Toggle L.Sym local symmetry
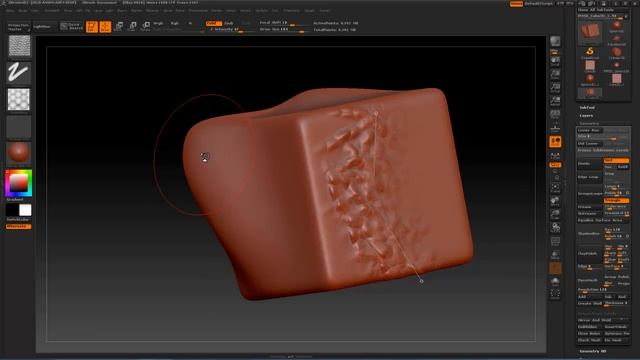 [x=555, y=156]
